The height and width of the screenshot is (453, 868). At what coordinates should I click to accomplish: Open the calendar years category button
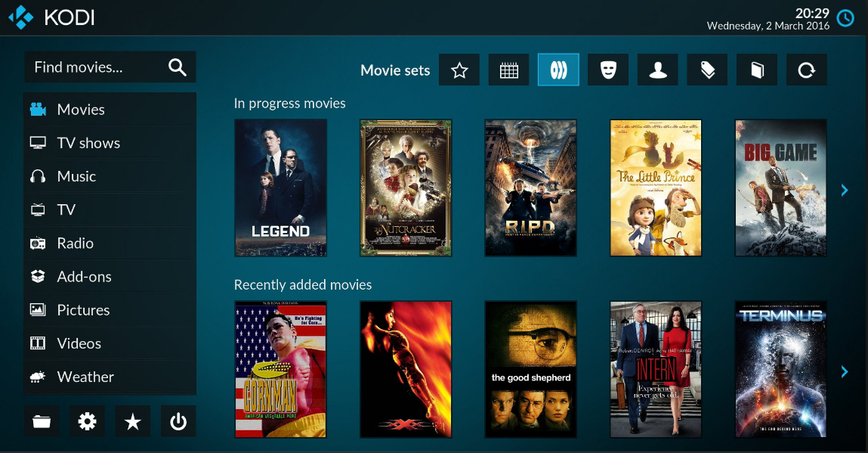[x=508, y=70]
